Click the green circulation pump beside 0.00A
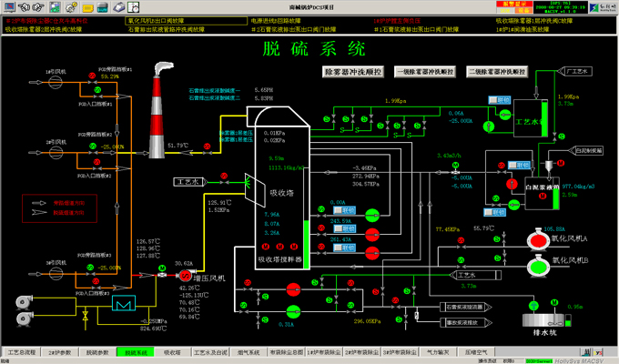Viewport: 619px width, 364px height. coord(372,215)
